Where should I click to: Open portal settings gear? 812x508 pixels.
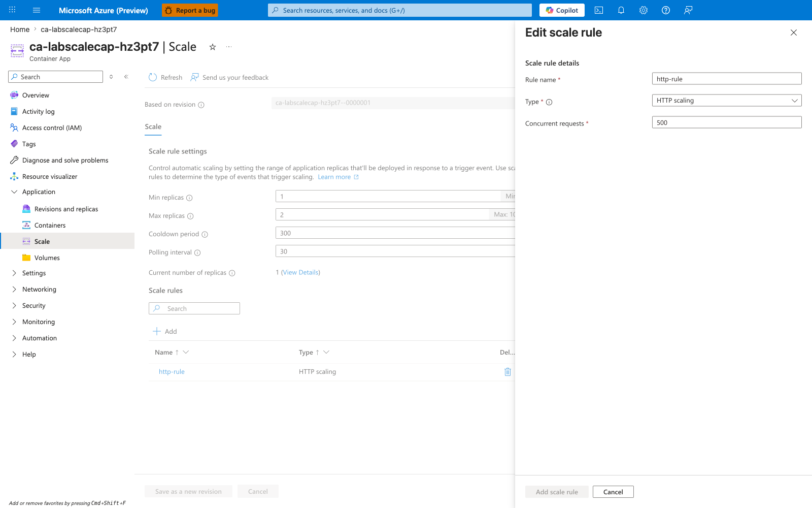coord(644,10)
